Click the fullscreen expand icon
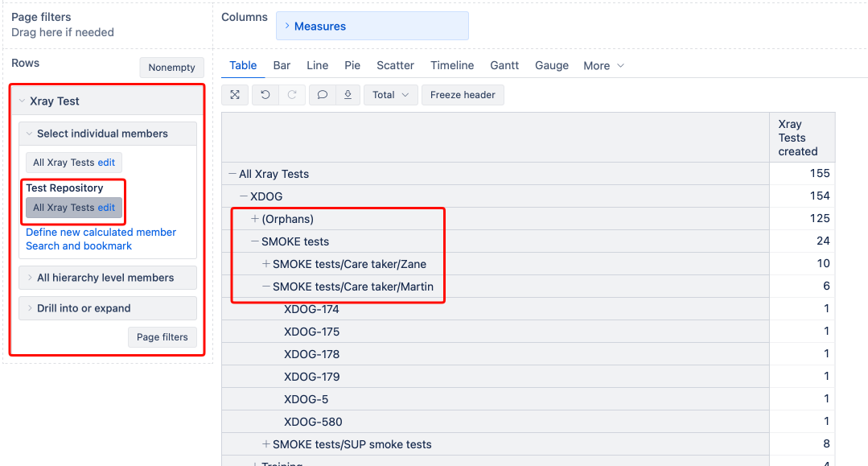868x466 pixels. [x=235, y=95]
